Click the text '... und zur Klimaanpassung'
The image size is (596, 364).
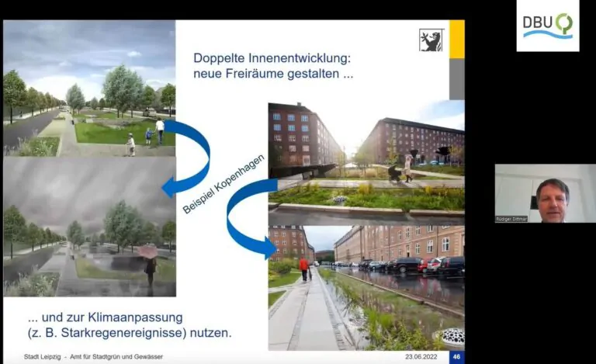(106, 317)
